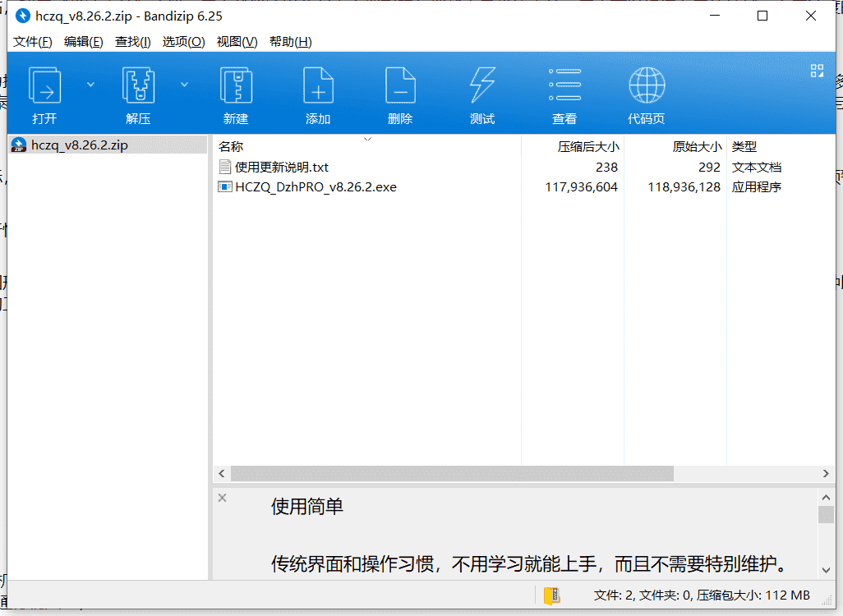The width and height of the screenshot is (843, 616).
Task: Click the horizontal scrollbar right arrow
Action: [826, 474]
